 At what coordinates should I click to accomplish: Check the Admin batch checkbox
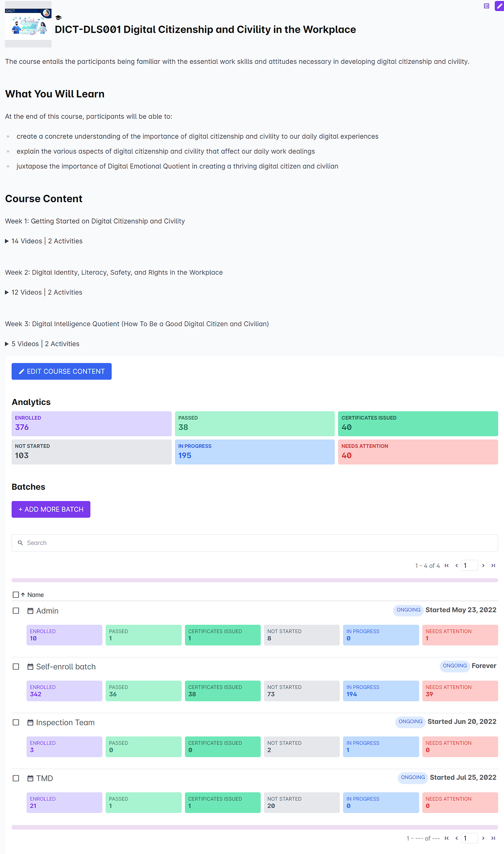(x=16, y=611)
